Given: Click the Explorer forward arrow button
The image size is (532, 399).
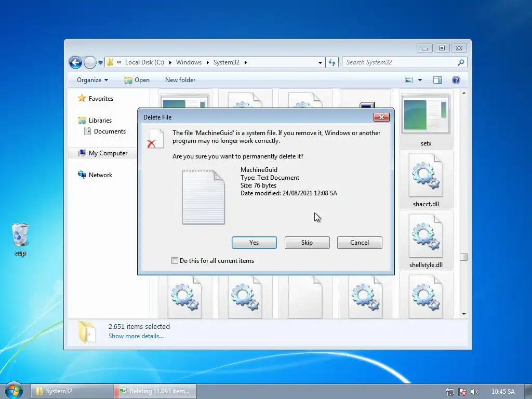Looking at the screenshot, I should point(90,62).
